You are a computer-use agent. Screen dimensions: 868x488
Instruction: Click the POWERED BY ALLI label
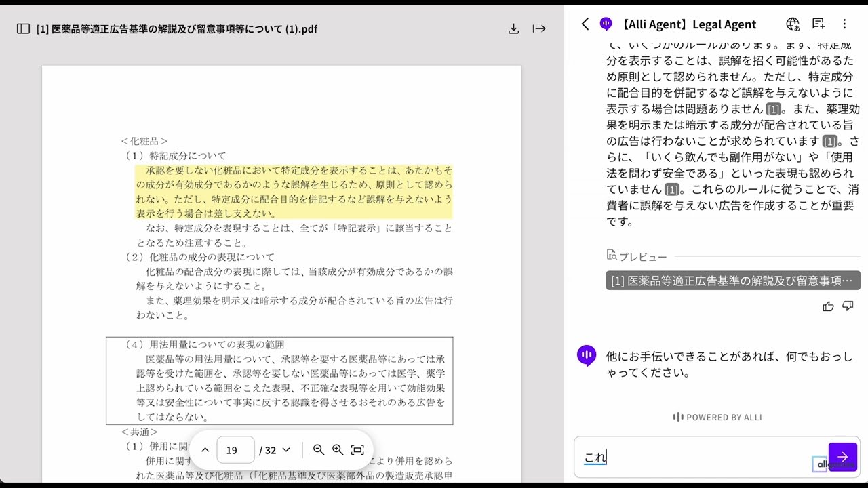[x=717, y=417]
